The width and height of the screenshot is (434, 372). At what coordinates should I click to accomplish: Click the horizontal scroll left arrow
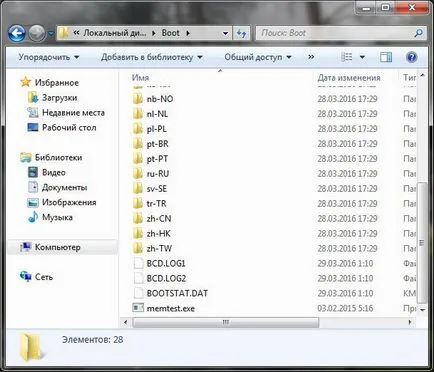coord(125,322)
